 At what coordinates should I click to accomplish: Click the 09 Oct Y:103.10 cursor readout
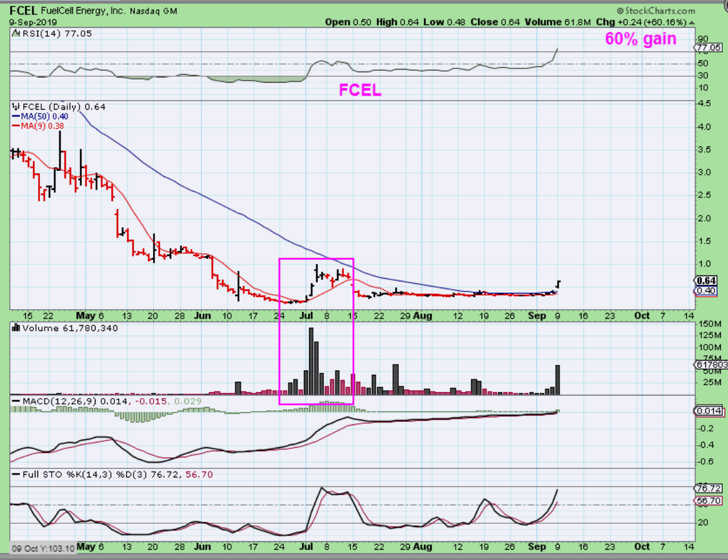point(43,548)
